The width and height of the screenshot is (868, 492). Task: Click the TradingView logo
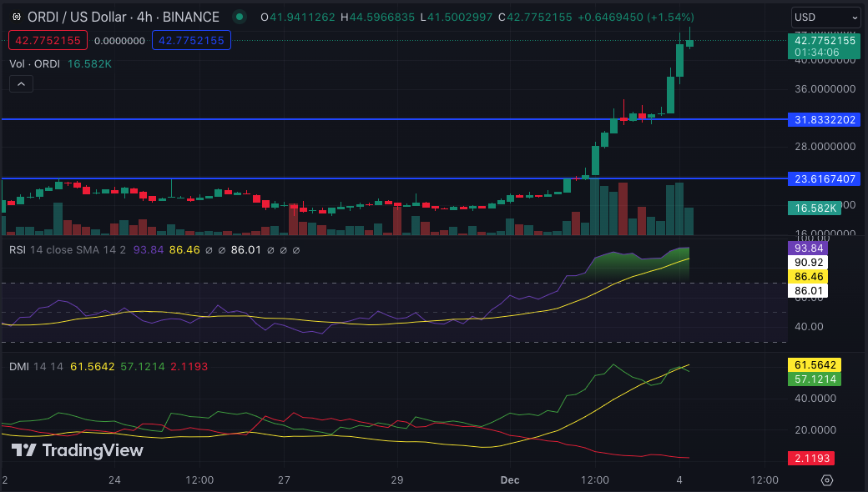pos(78,450)
